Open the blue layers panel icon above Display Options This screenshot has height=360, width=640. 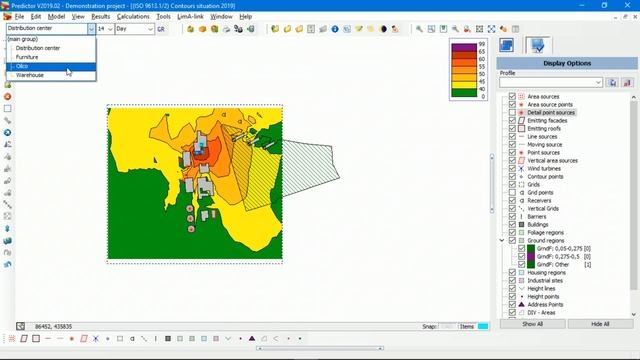[506, 45]
